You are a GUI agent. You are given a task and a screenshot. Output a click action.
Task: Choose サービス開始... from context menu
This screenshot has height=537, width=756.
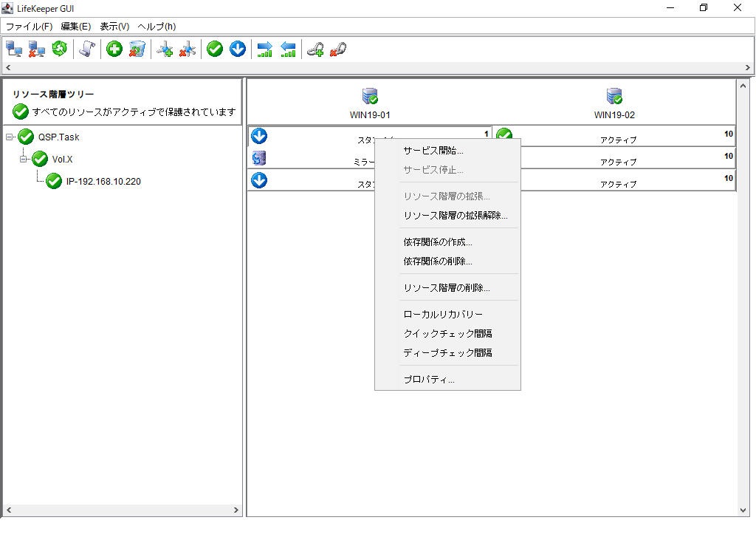[433, 151]
